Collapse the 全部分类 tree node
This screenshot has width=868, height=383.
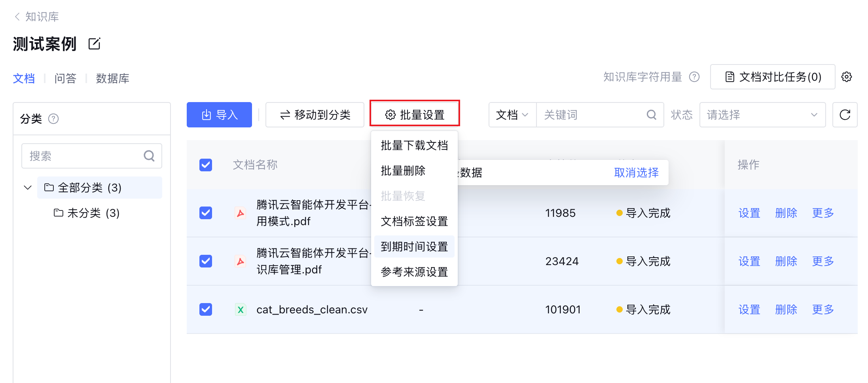point(28,188)
